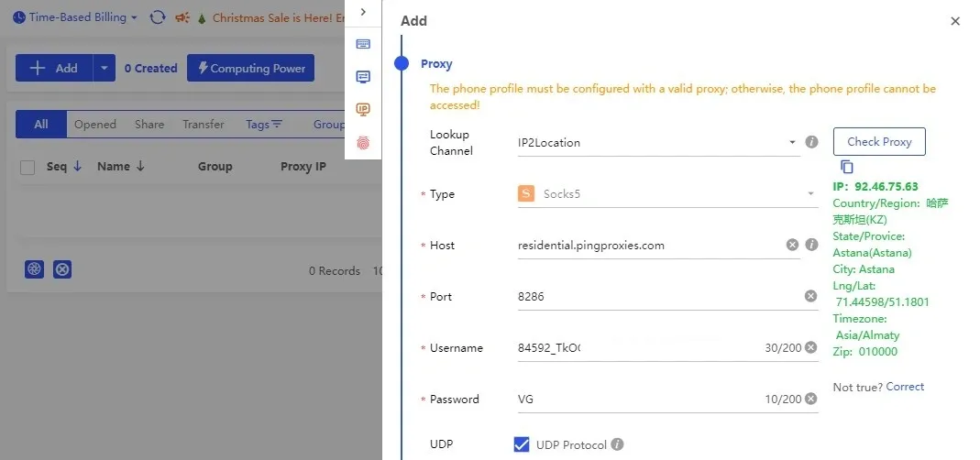Clear the Password field
Screen dimensions: 980x460
click(810, 399)
